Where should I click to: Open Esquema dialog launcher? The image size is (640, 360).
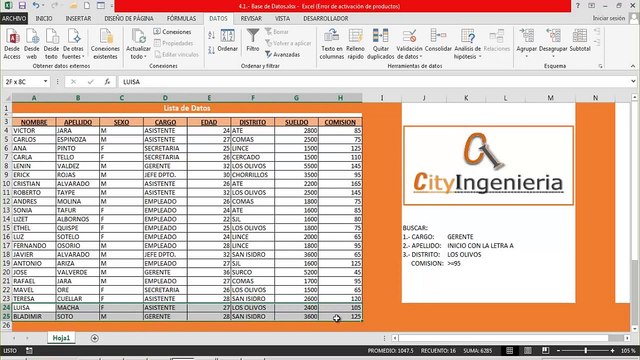600,66
